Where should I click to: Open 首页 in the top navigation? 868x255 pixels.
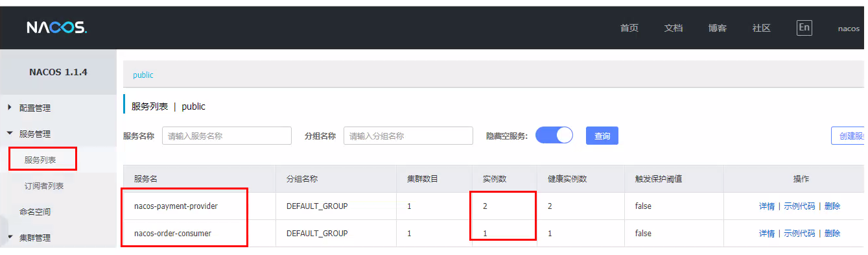pyautogui.click(x=629, y=28)
